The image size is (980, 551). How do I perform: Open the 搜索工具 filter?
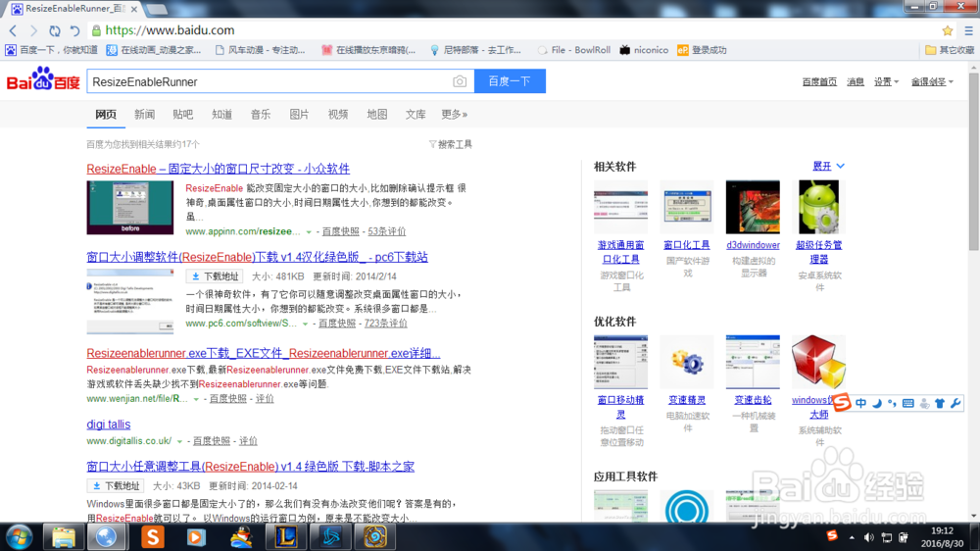(451, 144)
